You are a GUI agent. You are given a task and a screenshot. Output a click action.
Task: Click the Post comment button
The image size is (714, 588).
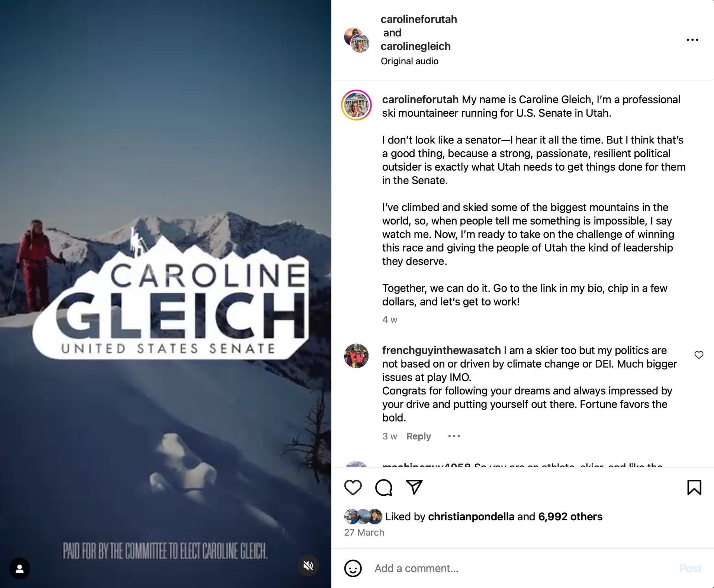click(690, 568)
